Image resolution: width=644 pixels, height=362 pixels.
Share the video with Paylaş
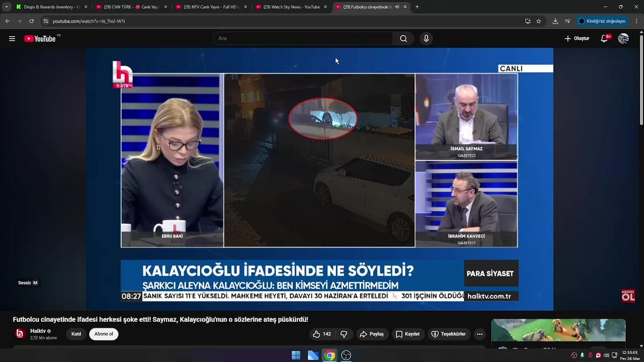tap(371, 334)
